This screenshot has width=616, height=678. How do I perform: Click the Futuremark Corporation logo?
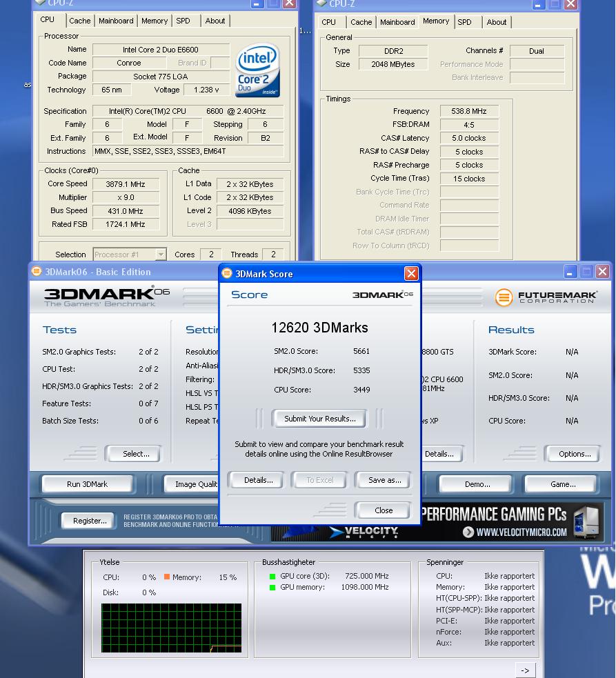click(x=546, y=297)
